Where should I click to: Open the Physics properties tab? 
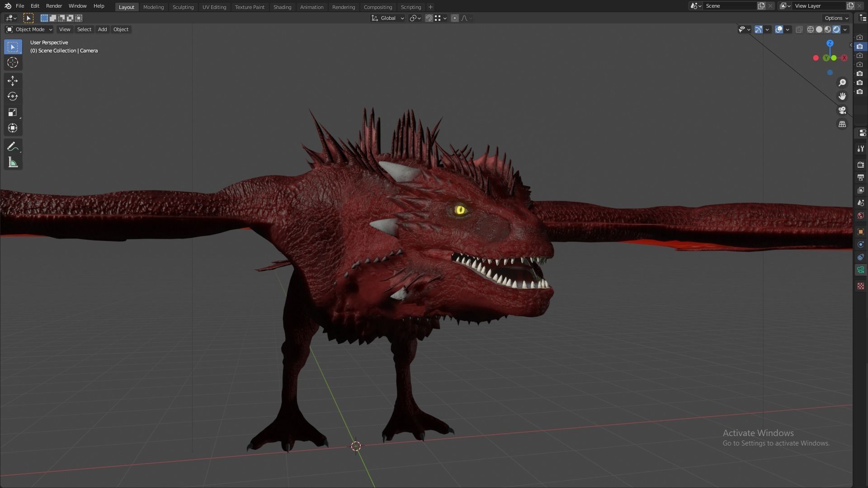[x=861, y=244]
